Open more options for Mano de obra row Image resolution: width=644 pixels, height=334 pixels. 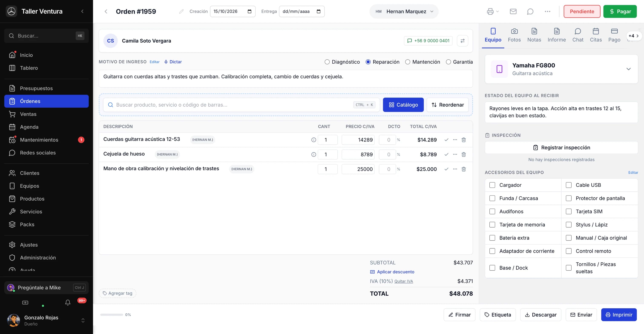click(455, 169)
